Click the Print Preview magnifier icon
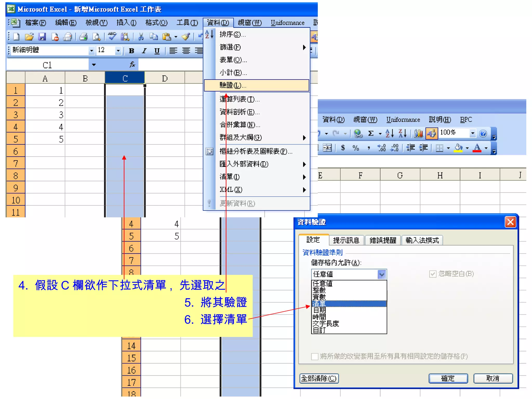 click(96, 37)
